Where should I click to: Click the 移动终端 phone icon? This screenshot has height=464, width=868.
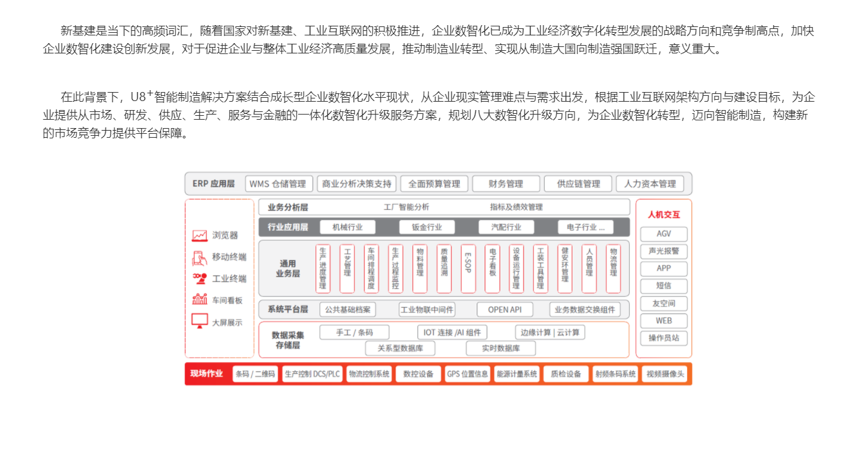pyautogui.click(x=200, y=257)
